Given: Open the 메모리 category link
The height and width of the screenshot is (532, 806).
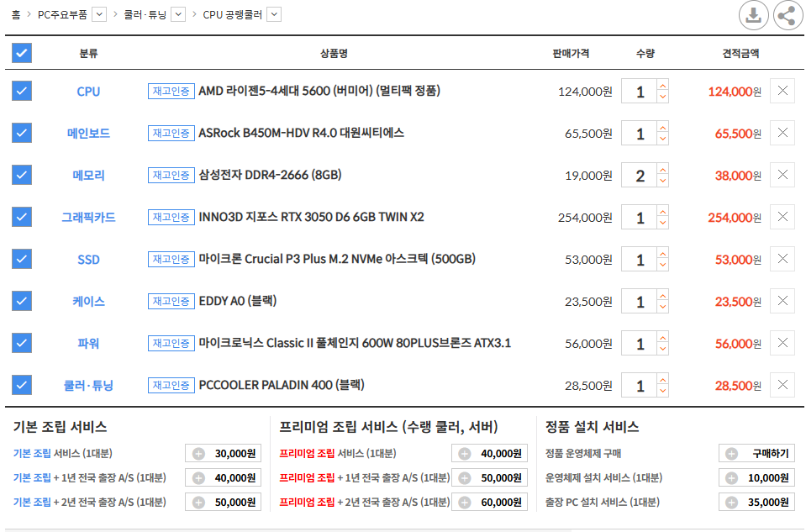Looking at the screenshot, I should pos(88,176).
